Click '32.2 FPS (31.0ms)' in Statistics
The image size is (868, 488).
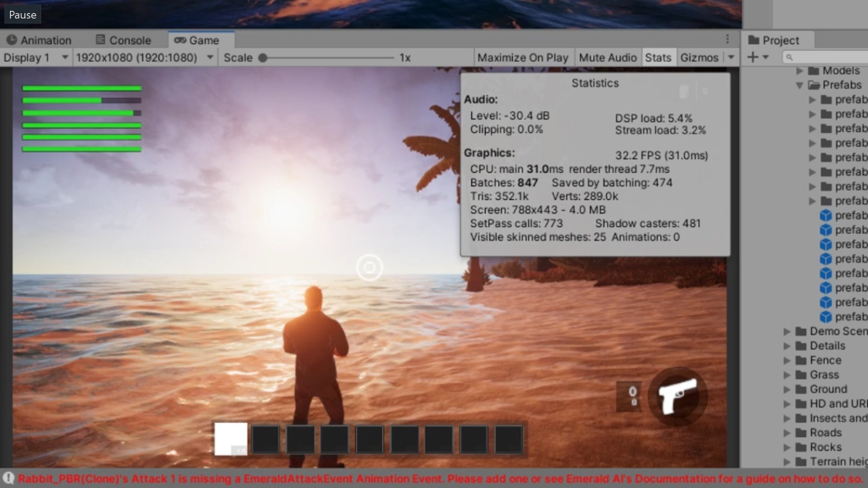tap(661, 155)
